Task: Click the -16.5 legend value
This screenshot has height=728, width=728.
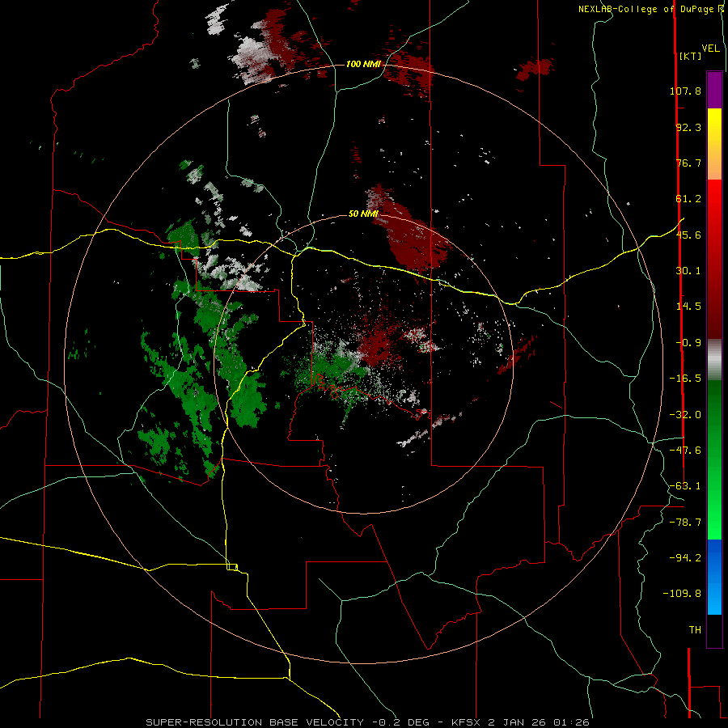Action: pos(685,379)
